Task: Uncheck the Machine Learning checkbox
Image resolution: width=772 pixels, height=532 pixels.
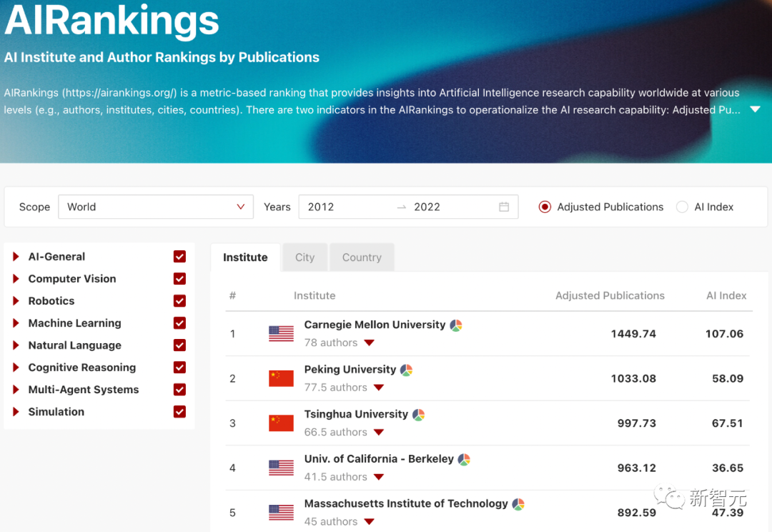Action: 179,323
